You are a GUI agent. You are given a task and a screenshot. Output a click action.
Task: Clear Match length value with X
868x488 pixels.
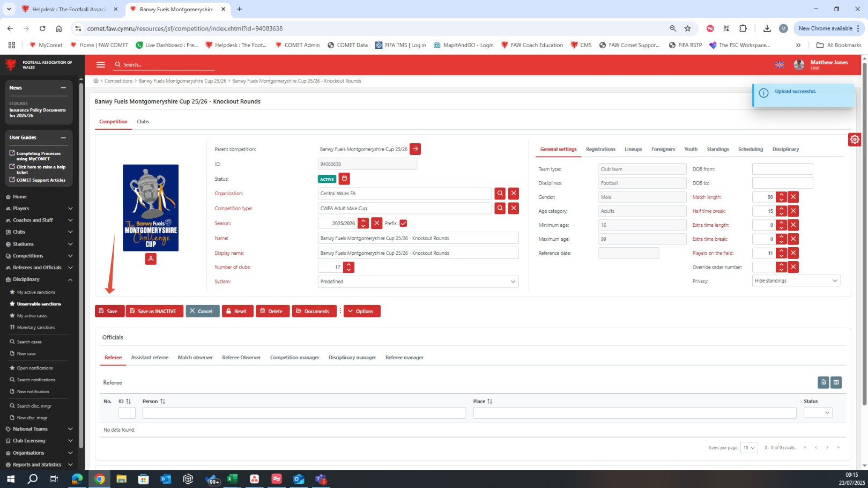(793, 197)
